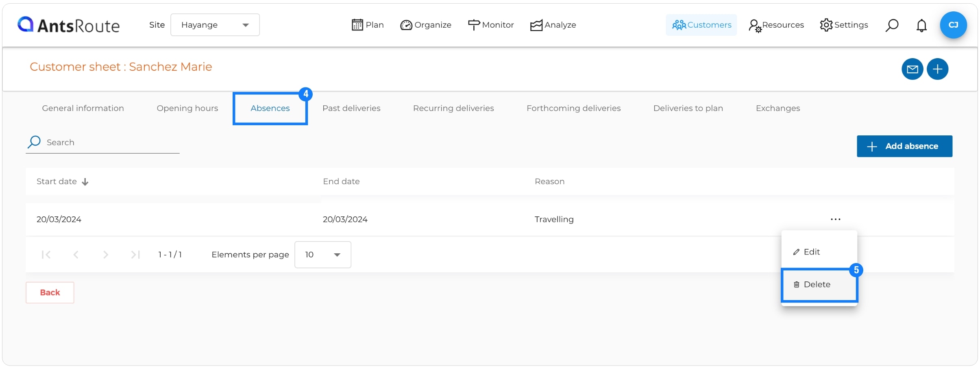
Task: Click the End date column header
Action: click(x=341, y=181)
